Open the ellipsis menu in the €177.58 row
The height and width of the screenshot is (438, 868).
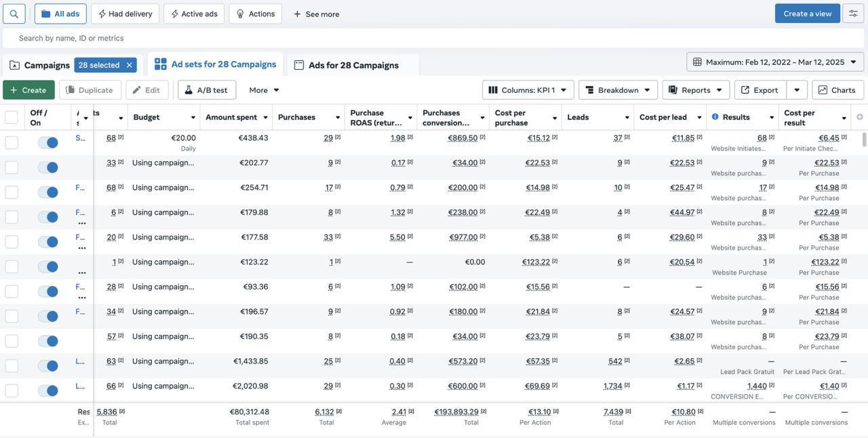(x=82, y=248)
